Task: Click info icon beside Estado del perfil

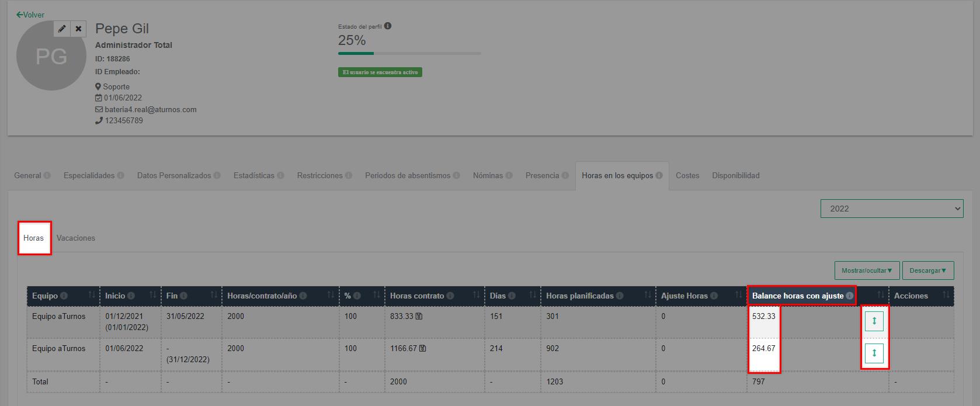Action: coord(388,26)
